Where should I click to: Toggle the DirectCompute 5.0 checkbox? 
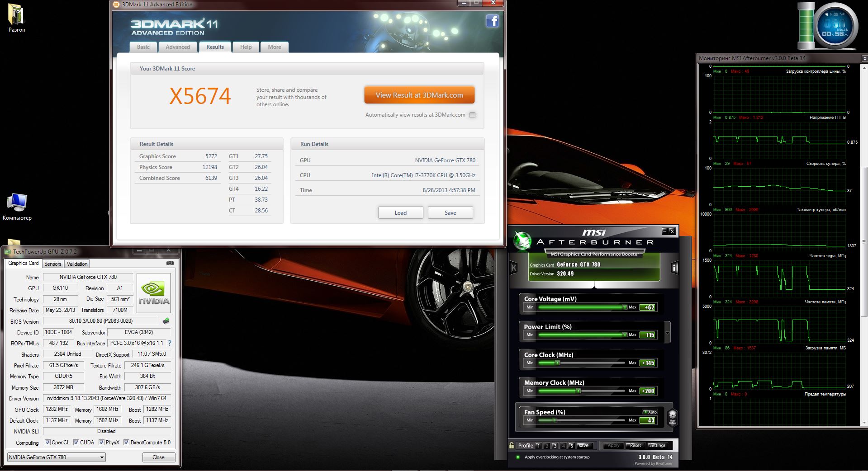(127, 443)
